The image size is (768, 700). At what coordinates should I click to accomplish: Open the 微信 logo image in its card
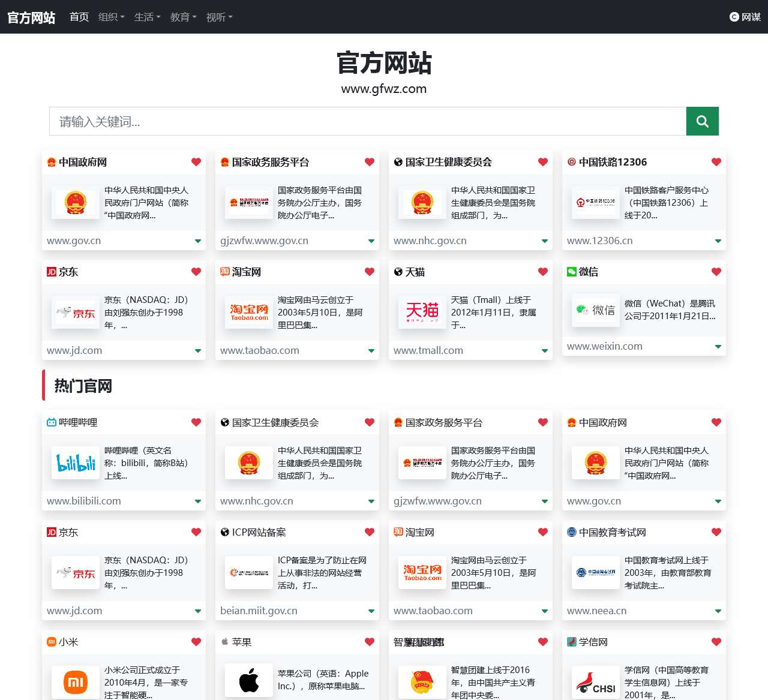[x=596, y=310]
